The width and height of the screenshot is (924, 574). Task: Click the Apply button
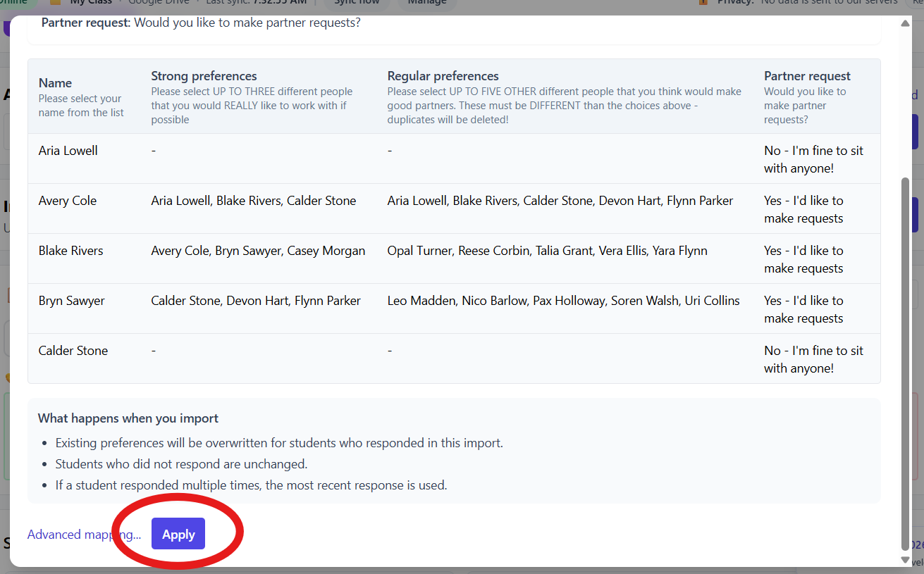tap(178, 534)
